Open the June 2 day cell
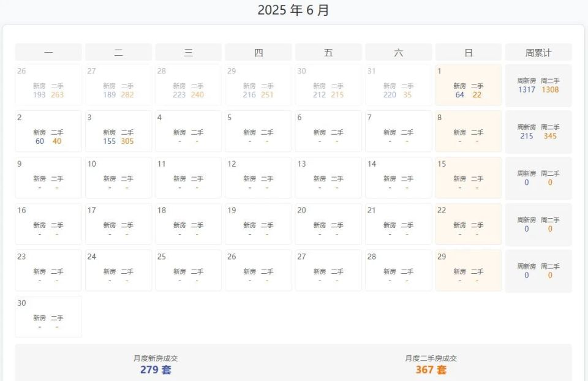 click(48, 131)
